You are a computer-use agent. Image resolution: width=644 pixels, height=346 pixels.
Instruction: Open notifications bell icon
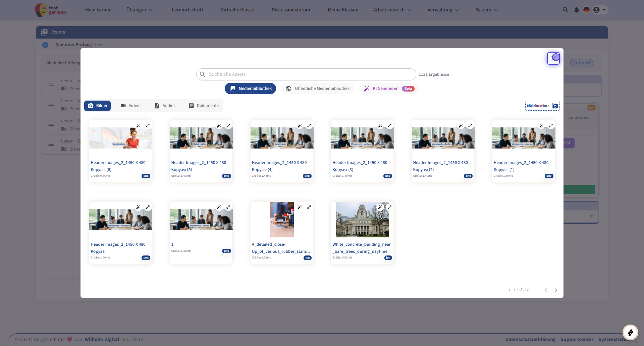point(576,10)
